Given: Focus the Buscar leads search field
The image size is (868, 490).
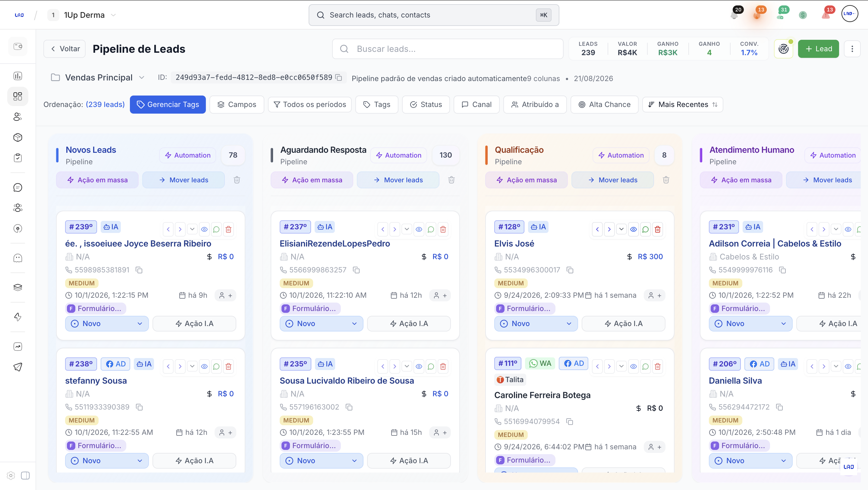Looking at the screenshot, I should click(448, 49).
